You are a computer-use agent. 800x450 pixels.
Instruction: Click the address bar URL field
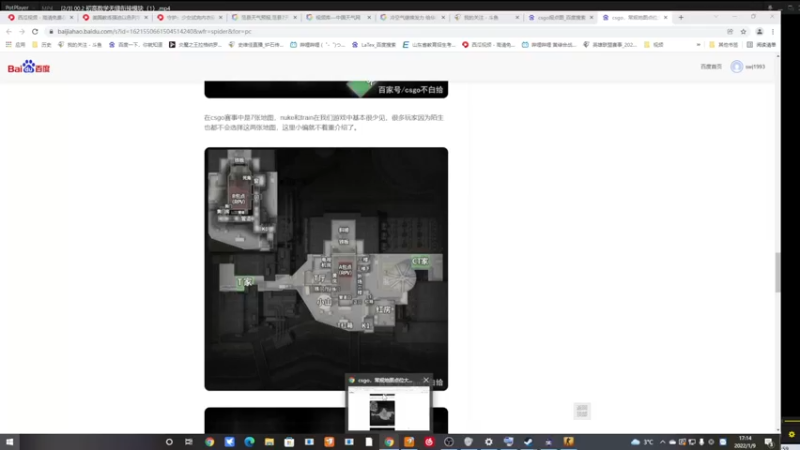tap(388, 32)
